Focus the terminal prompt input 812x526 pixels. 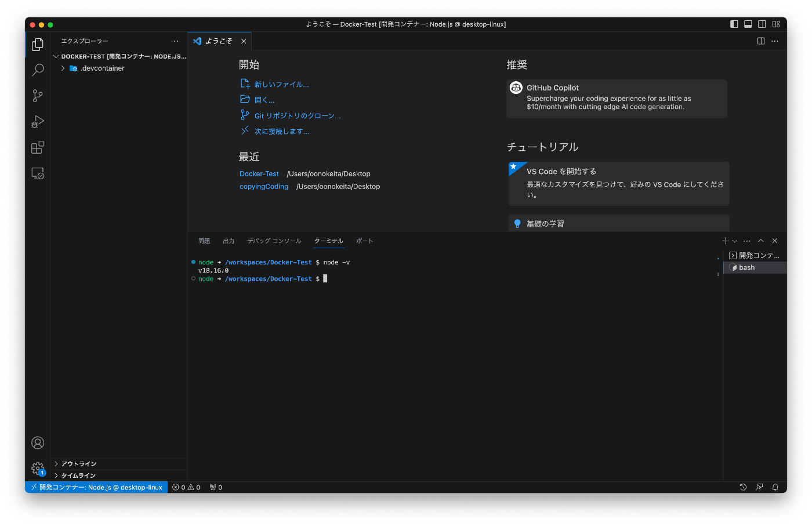click(x=325, y=279)
